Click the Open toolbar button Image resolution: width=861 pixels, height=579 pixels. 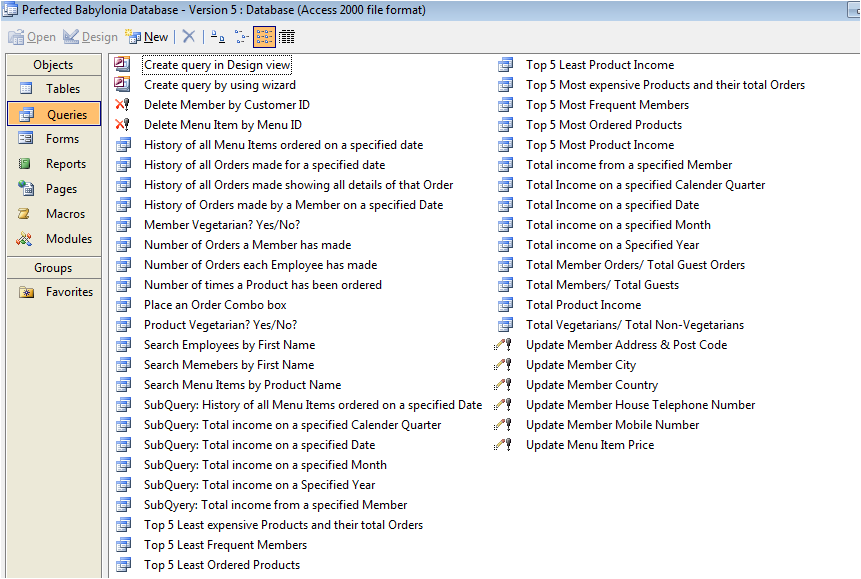point(32,37)
